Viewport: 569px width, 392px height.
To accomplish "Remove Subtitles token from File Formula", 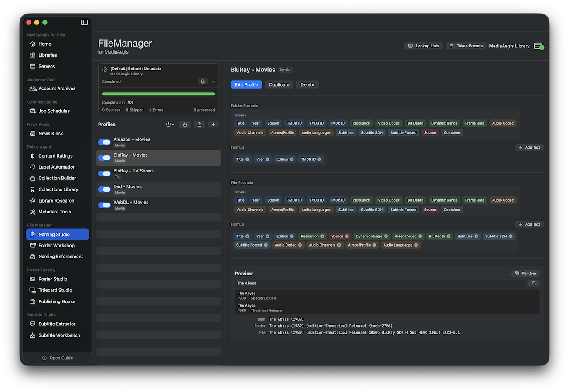I will pos(476,237).
